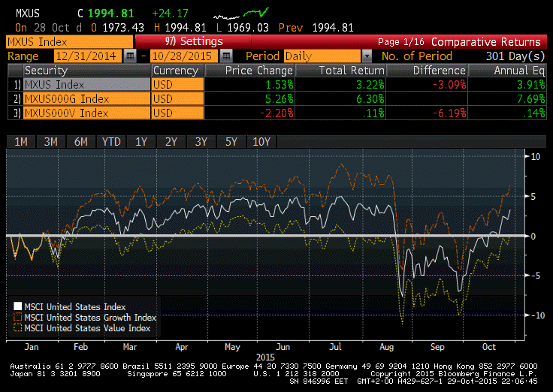Viewport: 553px width, 392px height.
Task: Expand the Period Daily dropdown arrow
Action: [x=367, y=56]
